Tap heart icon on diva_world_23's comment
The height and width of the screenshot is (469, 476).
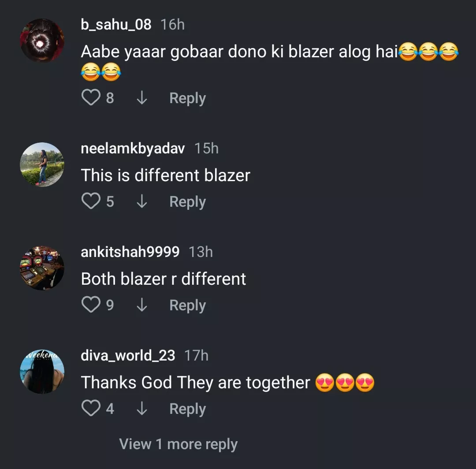click(x=91, y=408)
